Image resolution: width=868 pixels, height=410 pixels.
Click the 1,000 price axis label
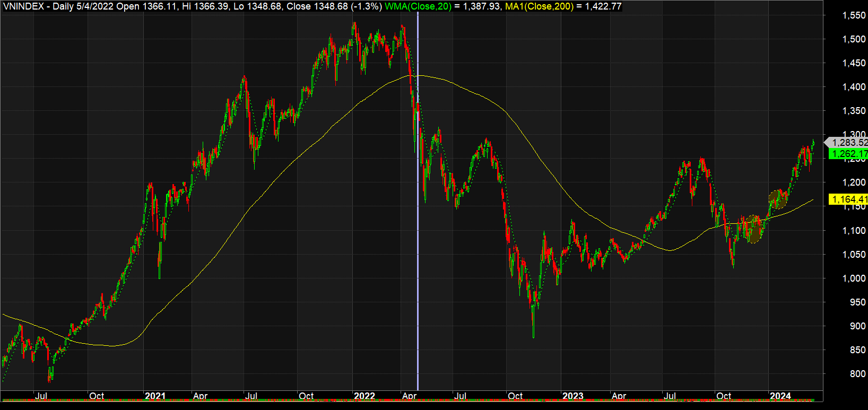coord(854,278)
